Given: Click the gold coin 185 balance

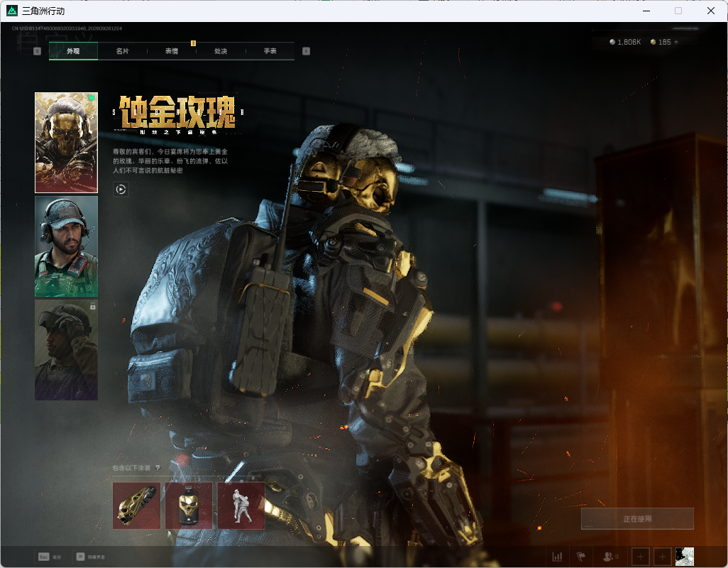Looking at the screenshot, I should (x=661, y=42).
